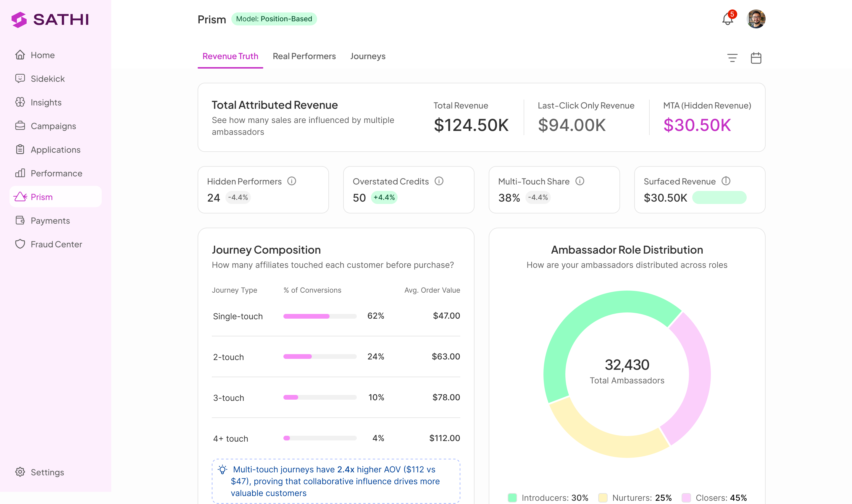Image resolution: width=852 pixels, height=504 pixels.
Task: Click the 4+ touch conversion bar
Action: click(320, 438)
